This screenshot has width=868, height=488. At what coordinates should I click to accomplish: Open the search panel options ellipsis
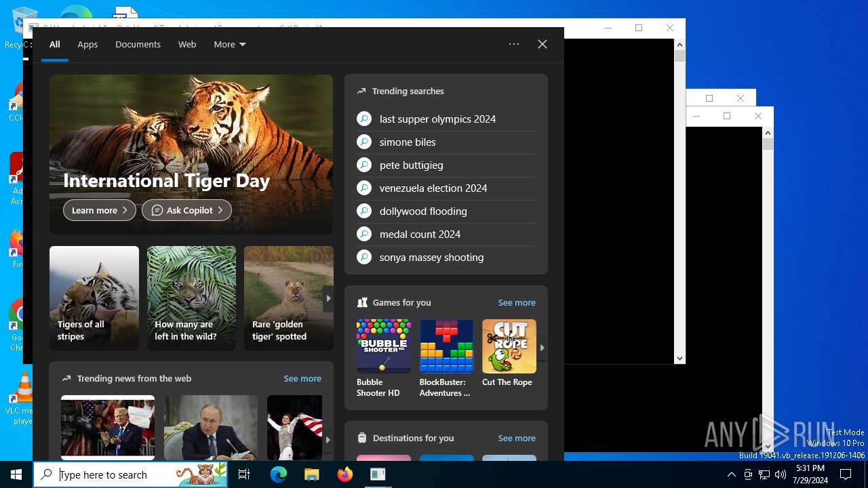point(514,44)
